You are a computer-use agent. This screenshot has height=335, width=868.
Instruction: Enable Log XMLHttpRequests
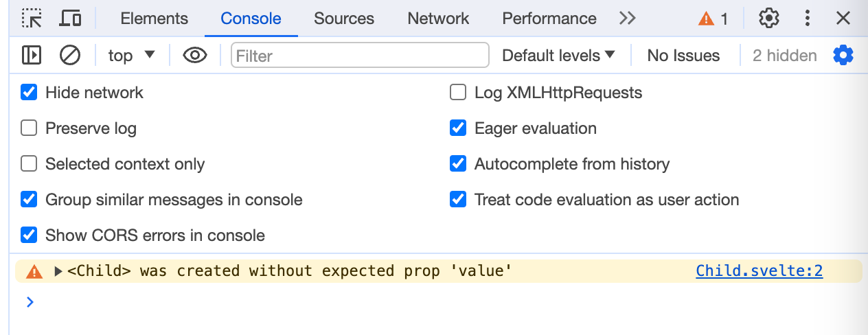(458, 93)
